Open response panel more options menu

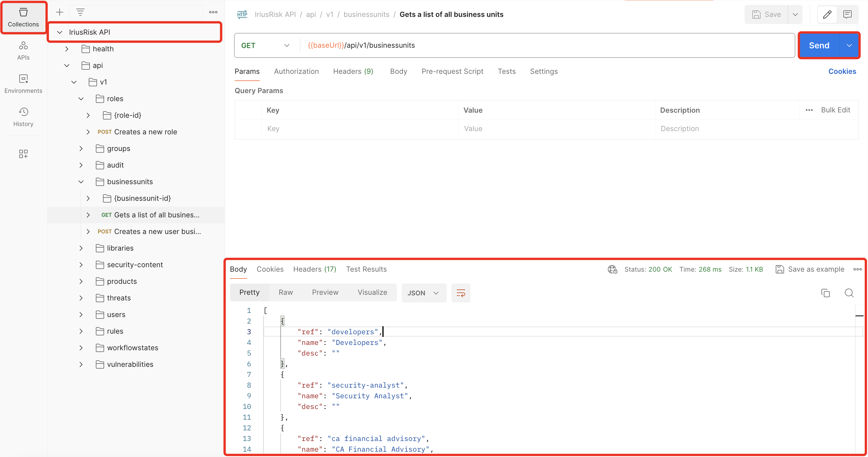point(858,269)
